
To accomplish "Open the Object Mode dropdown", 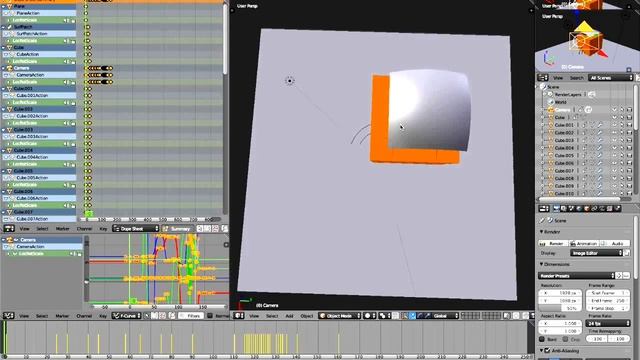I will tap(340, 316).
